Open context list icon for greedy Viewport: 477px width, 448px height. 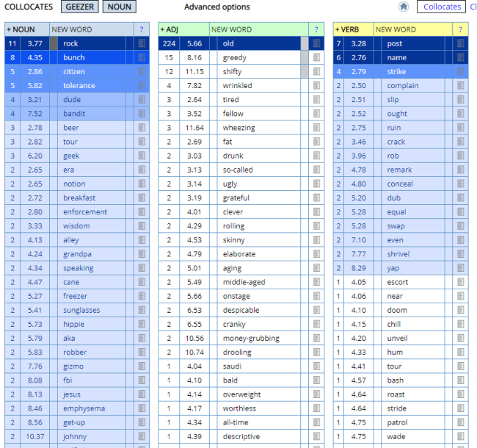[316, 57]
